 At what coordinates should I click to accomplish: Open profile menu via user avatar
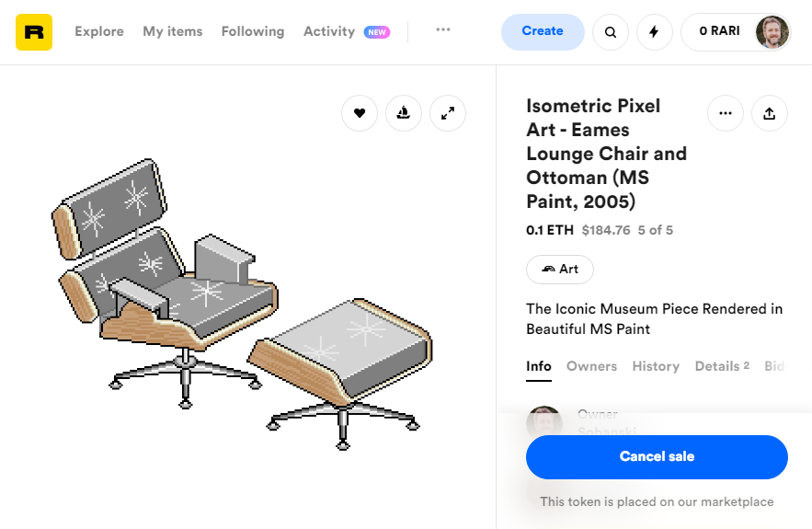click(772, 32)
